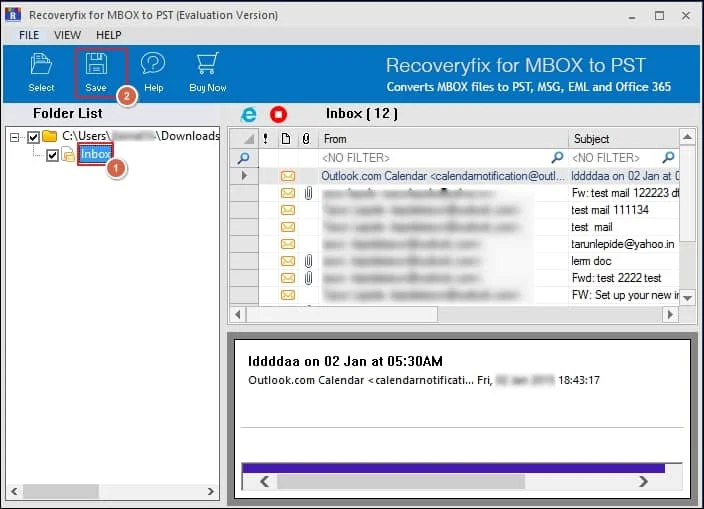Click the attachment column header icon
This screenshot has height=509, width=704.
point(306,139)
